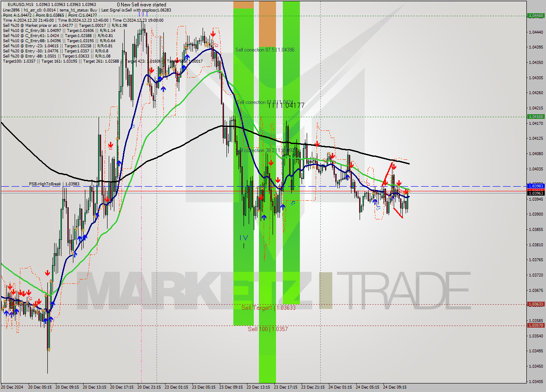Screen dimensions: 546x392
Task: Click the 1.03405 price axis value
Action: point(536,381)
